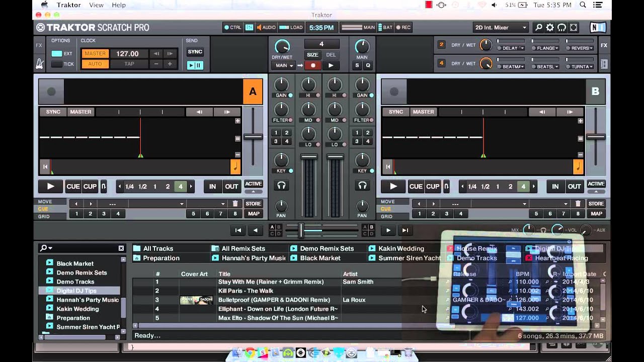The height and width of the screenshot is (362, 644).
Task: Click the Flux mode icon on Deck A
Action: tap(104, 187)
